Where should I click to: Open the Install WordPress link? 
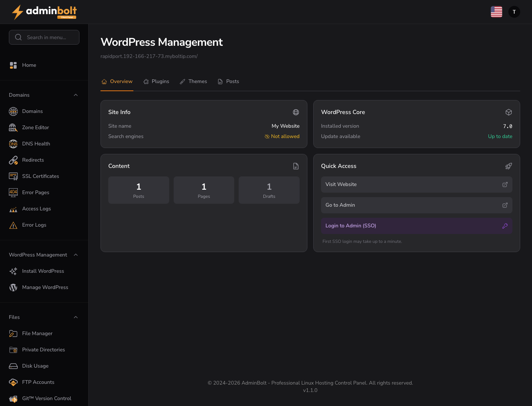coord(44,271)
